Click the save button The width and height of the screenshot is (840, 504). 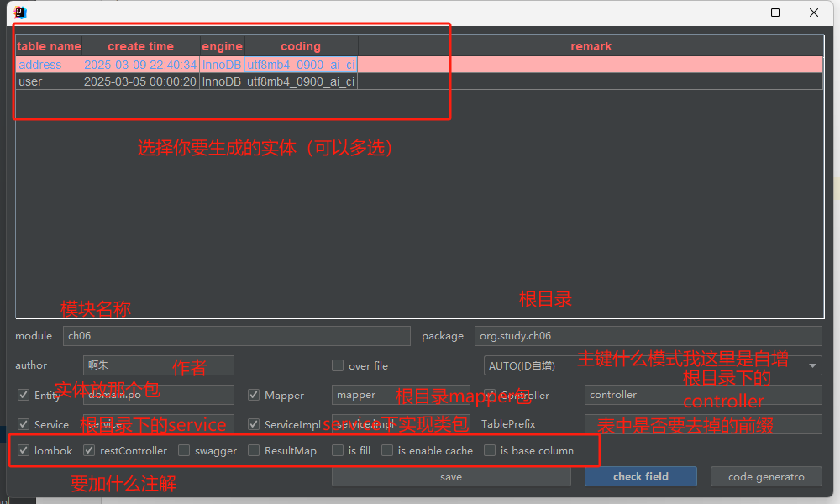451,476
